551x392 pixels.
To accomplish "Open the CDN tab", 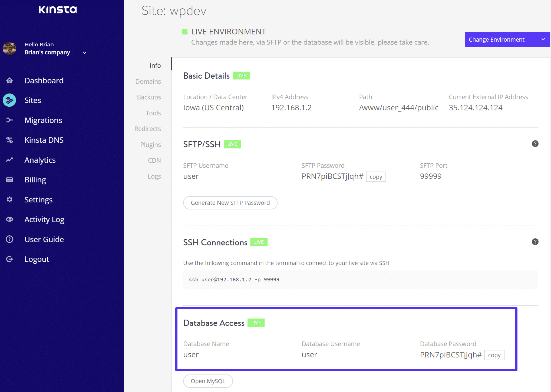I will (x=154, y=160).
